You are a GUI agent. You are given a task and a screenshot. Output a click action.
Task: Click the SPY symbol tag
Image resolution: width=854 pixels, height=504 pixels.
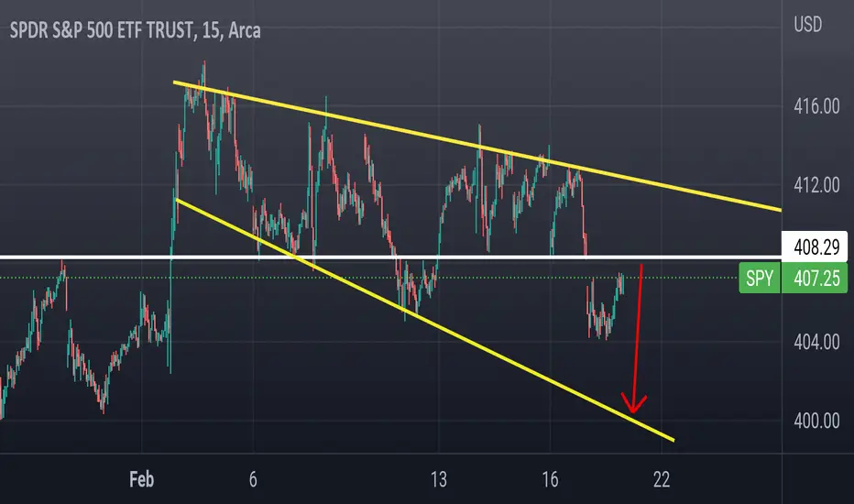click(760, 279)
